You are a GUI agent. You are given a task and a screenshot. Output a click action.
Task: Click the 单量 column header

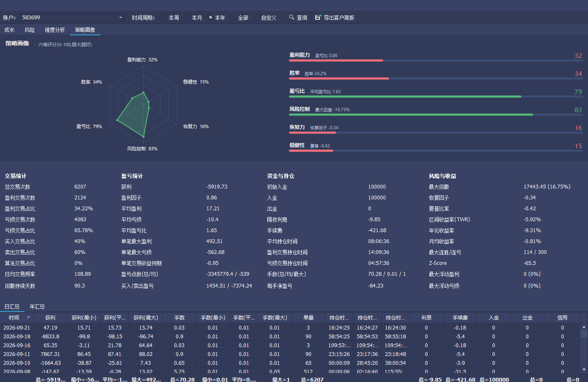coord(309,318)
